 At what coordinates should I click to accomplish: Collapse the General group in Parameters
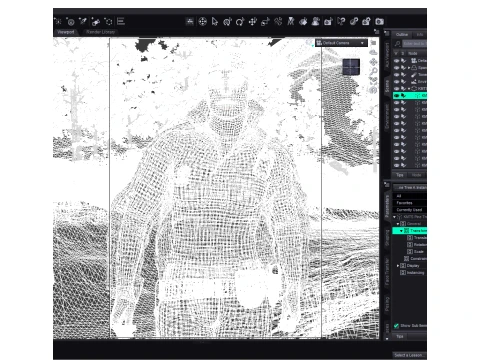pyautogui.click(x=398, y=224)
